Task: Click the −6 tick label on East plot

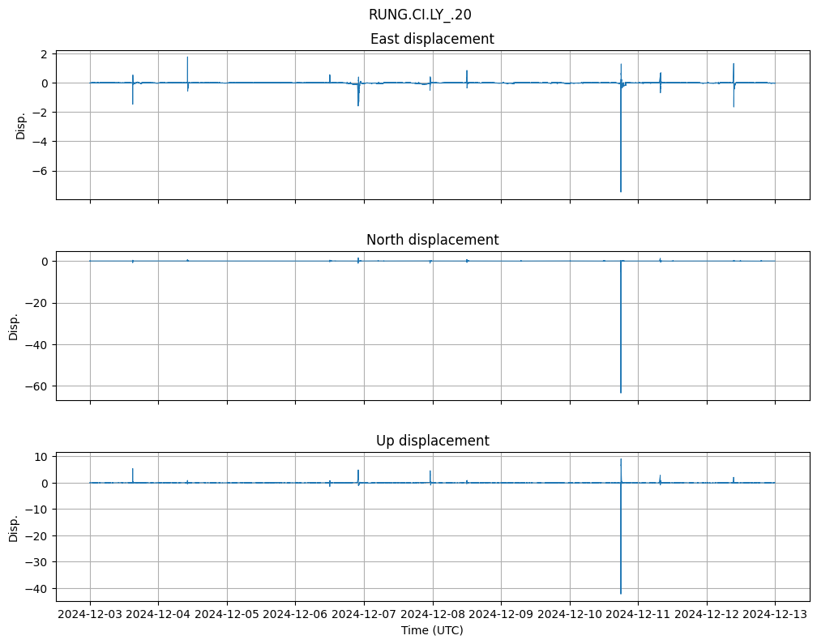Action: click(39, 171)
